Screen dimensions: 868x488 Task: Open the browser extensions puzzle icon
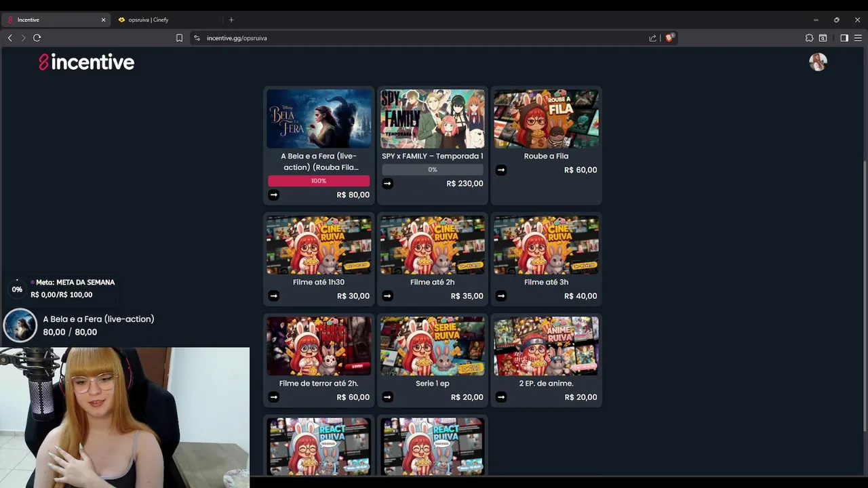point(809,38)
